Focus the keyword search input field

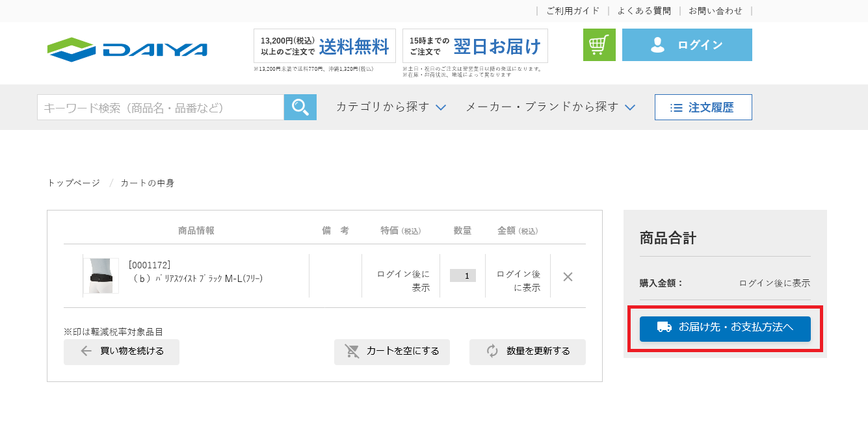(161, 107)
